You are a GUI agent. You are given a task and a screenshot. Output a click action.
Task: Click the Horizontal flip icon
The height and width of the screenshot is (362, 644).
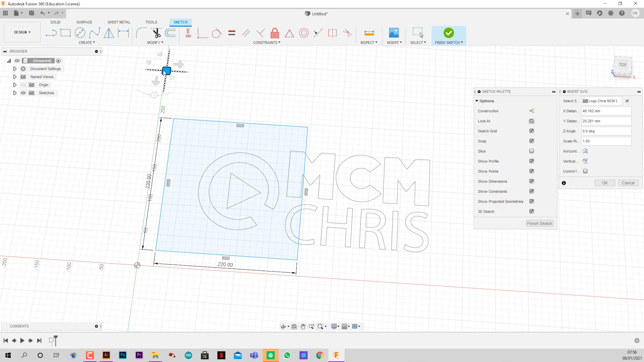tap(585, 151)
